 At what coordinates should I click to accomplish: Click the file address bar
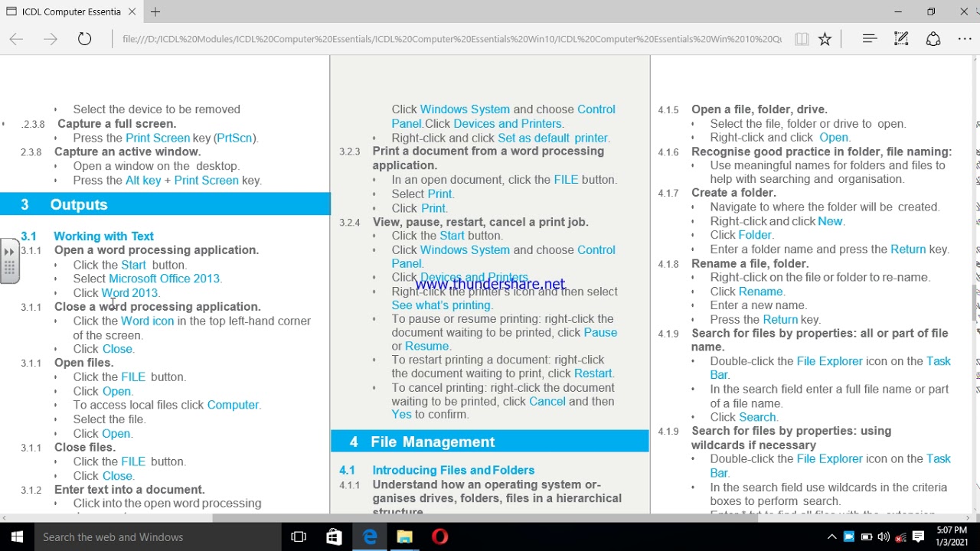[x=452, y=39]
